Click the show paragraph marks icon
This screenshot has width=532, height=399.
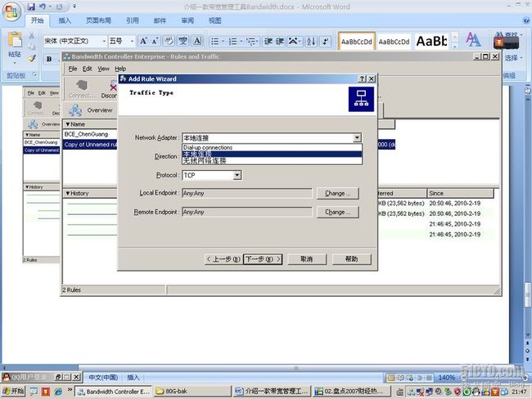(x=326, y=42)
